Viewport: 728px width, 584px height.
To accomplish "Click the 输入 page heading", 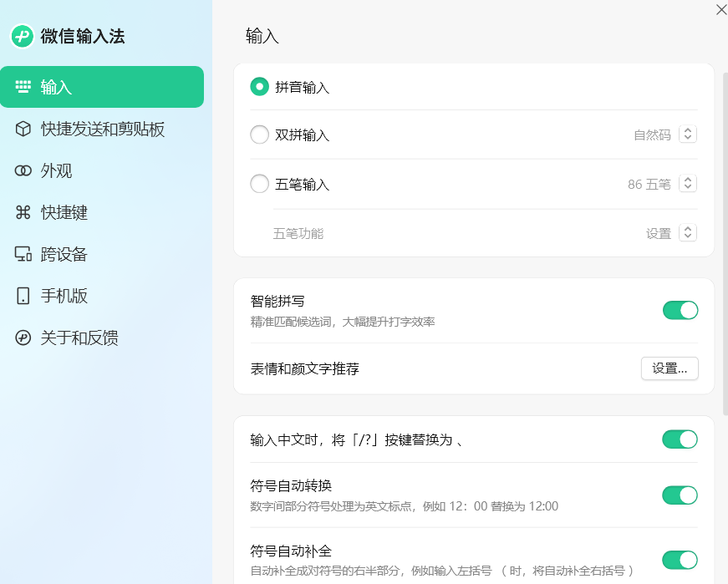I will point(262,36).
